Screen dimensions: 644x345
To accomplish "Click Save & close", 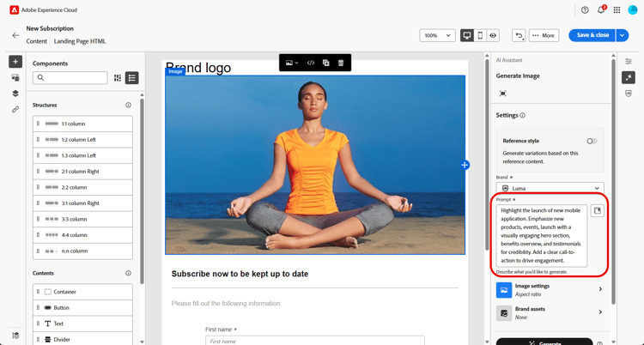I will pyautogui.click(x=592, y=35).
